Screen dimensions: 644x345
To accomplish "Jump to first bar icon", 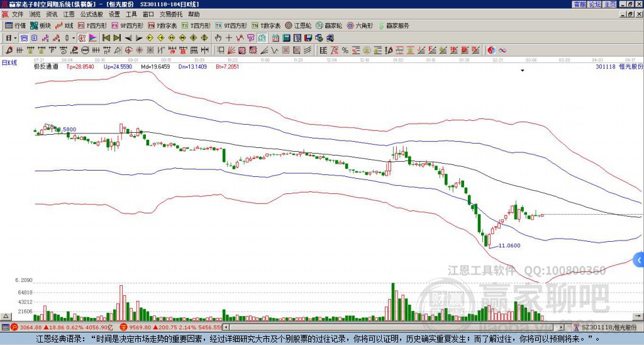I will [x=106, y=38].
